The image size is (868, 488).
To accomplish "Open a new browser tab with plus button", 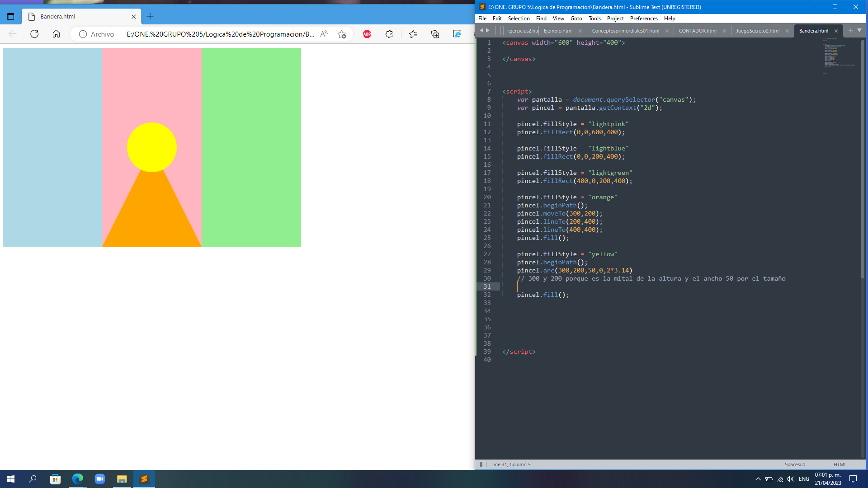I will tap(150, 17).
